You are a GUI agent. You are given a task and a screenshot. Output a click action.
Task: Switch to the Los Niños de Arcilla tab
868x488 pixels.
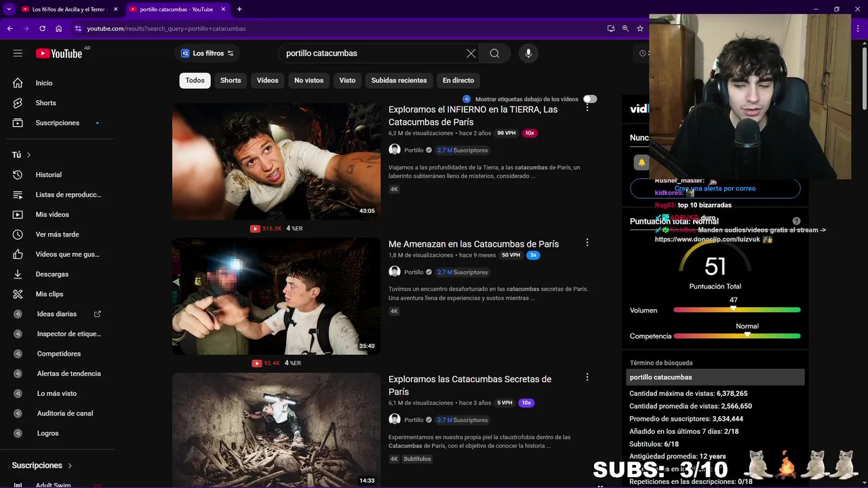point(68,9)
